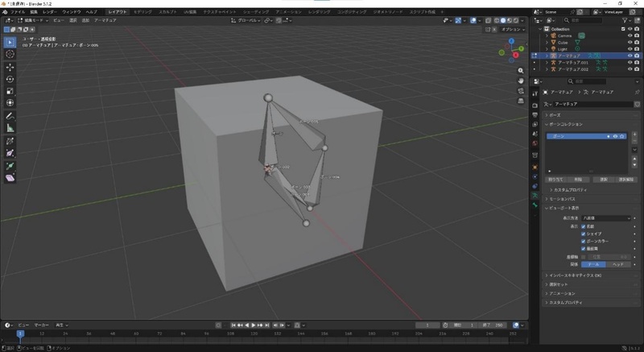Click play animation button in timeline
The width and height of the screenshot is (644, 352).
254,325
